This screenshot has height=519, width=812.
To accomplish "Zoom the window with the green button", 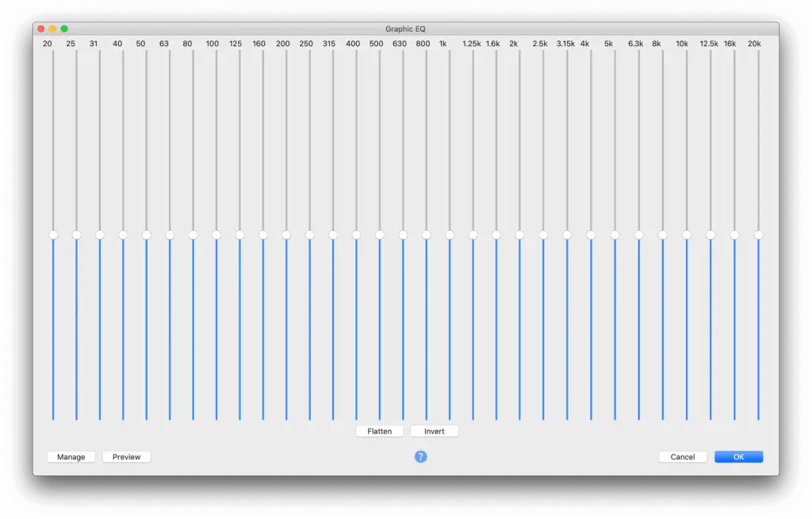I will tap(64, 29).
